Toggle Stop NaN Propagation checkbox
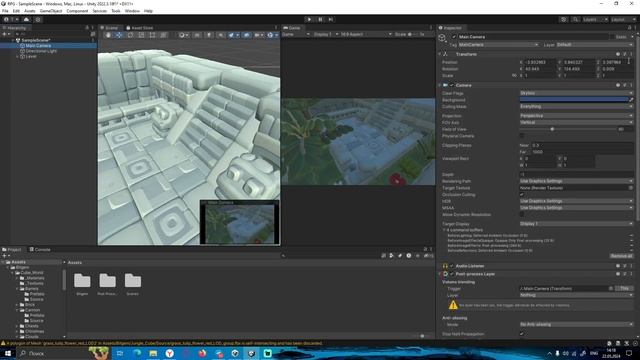640x360 pixels. tap(522, 334)
